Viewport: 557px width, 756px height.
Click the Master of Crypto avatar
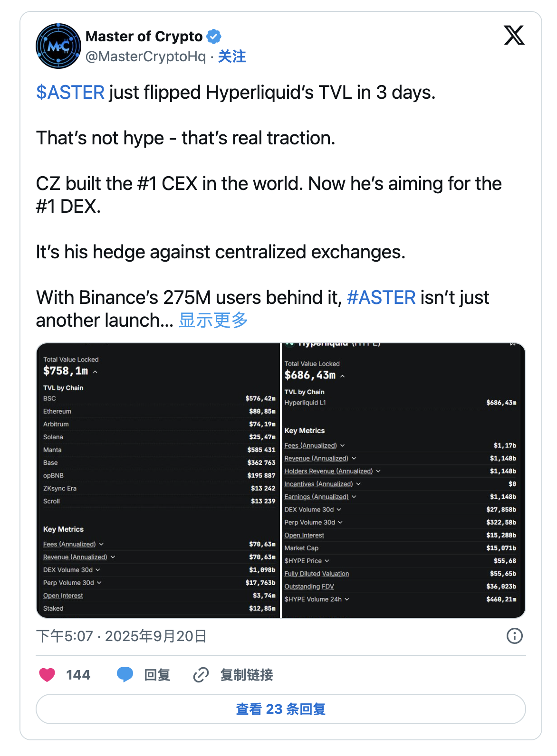coord(58,46)
